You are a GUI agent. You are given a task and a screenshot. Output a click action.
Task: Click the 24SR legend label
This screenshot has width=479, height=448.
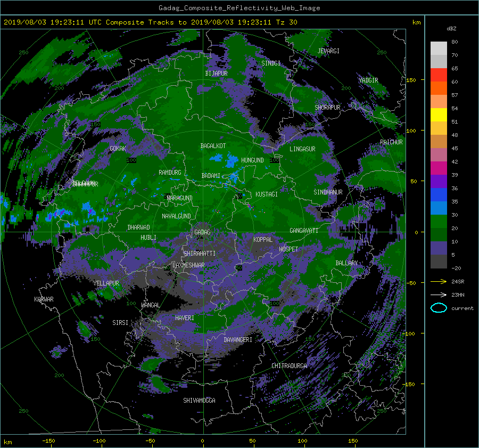click(x=458, y=282)
